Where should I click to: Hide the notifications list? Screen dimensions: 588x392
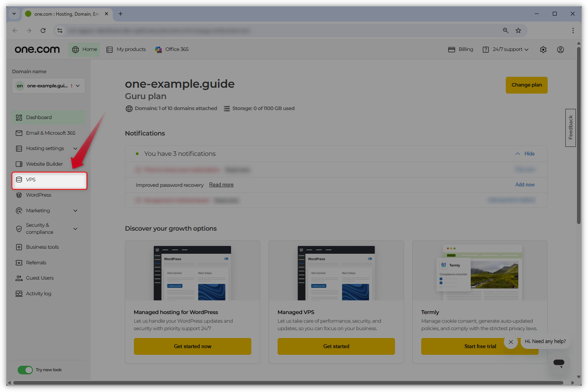(525, 154)
